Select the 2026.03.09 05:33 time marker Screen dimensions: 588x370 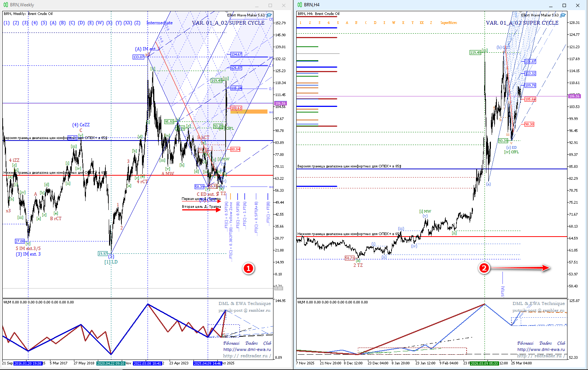(x=484, y=363)
